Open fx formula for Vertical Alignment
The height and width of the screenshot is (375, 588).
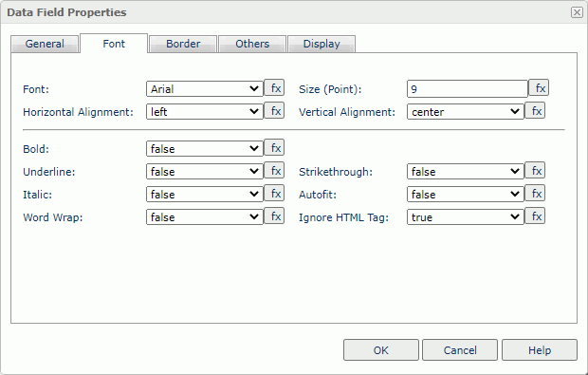535,111
